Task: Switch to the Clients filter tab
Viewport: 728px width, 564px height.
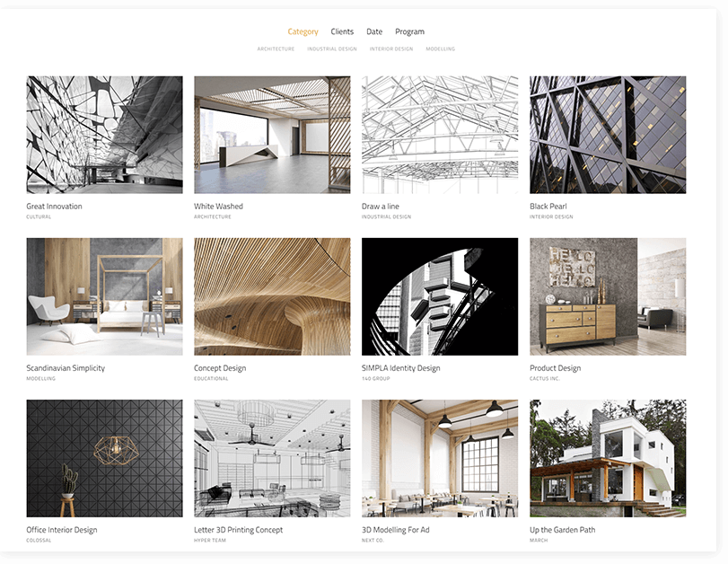Action: [342, 31]
